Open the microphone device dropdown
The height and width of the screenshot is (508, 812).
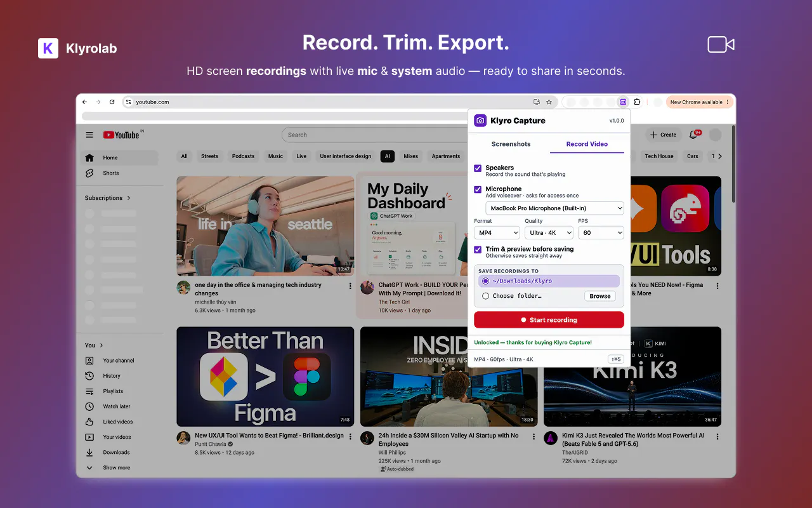click(x=554, y=208)
